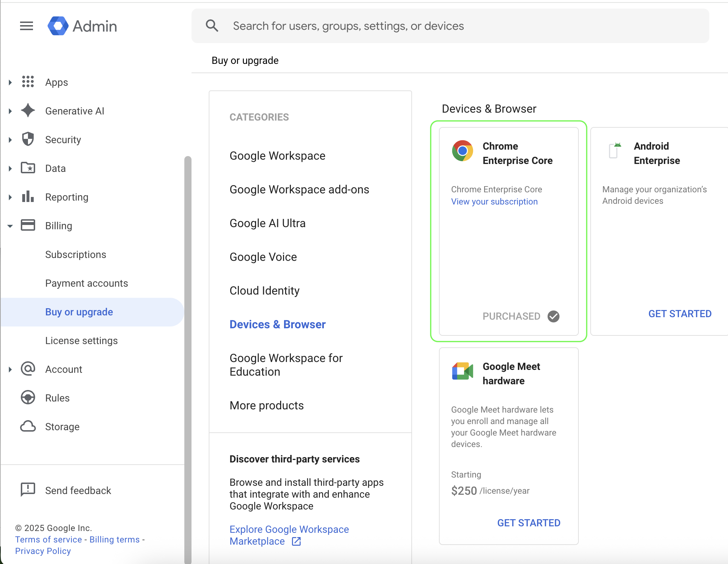The height and width of the screenshot is (564, 728).
Task: Click the Android Enterprise device icon
Action: 615,151
